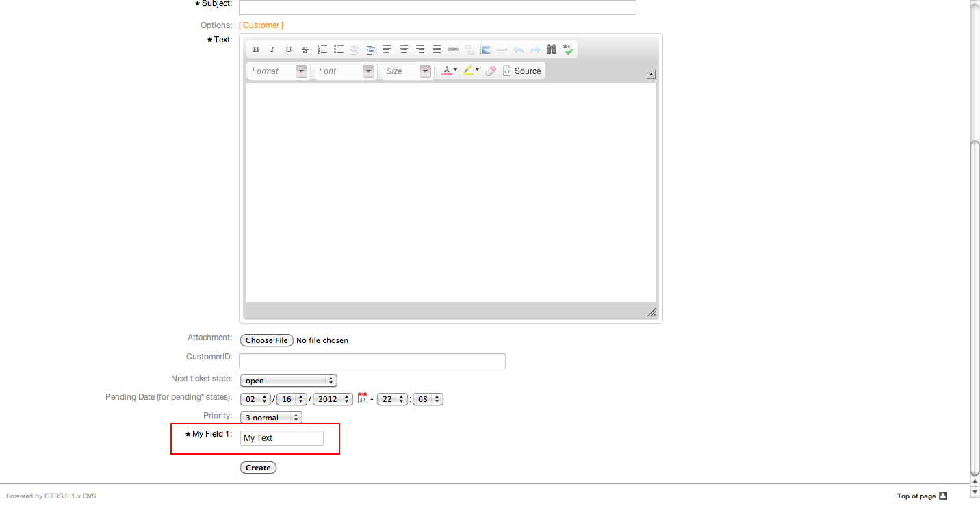
Task: Open the calendar date picker icon
Action: 363,398
